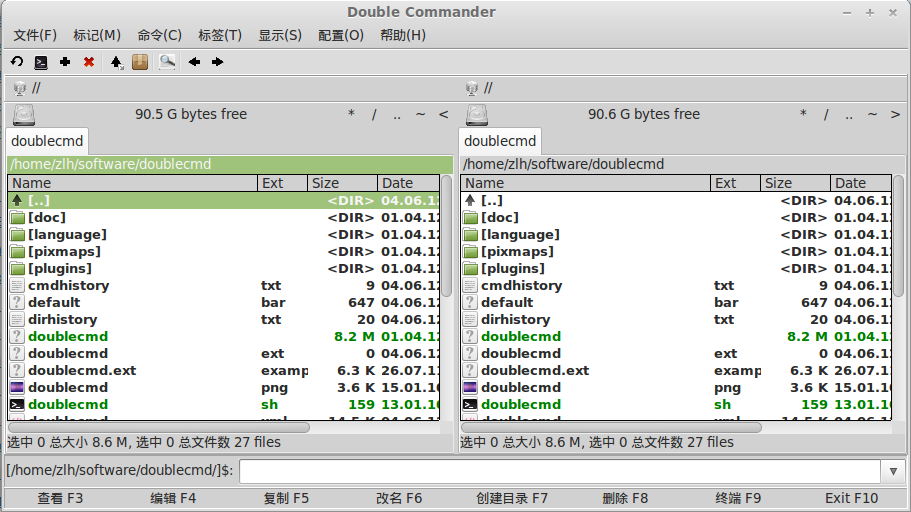
Task: Click the 查看 F3 button
Action: (60, 499)
